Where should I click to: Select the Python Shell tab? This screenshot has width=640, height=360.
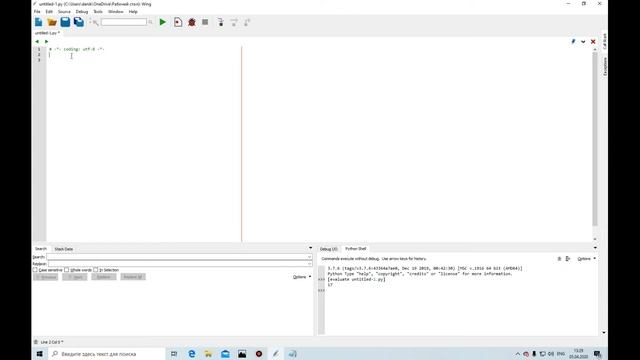click(356, 249)
